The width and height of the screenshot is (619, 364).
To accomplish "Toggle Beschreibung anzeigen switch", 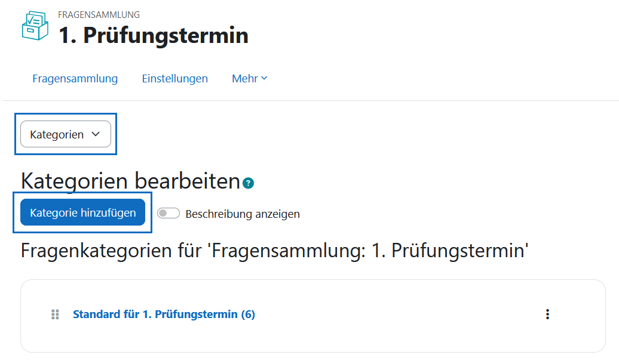I will [x=168, y=214].
